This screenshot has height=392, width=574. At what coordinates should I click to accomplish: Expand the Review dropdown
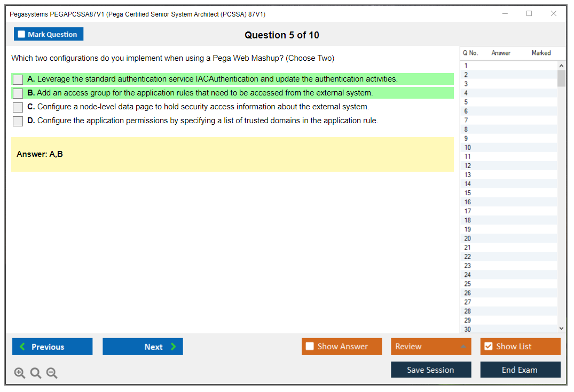463,347
